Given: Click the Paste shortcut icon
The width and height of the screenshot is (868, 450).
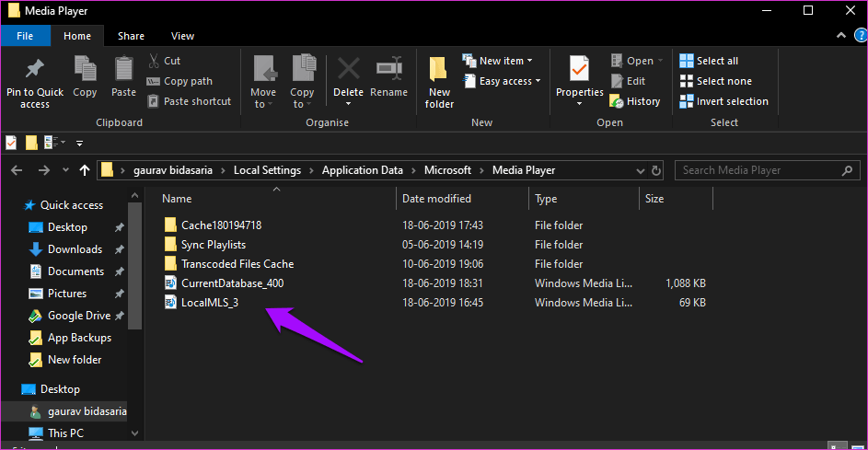Looking at the screenshot, I should click(154, 101).
